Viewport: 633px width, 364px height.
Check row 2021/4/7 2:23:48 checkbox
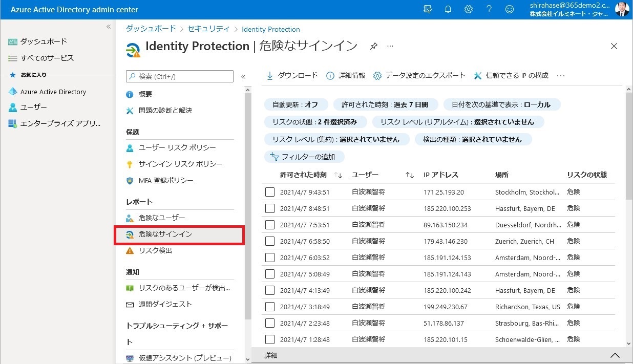coord(270,323)
